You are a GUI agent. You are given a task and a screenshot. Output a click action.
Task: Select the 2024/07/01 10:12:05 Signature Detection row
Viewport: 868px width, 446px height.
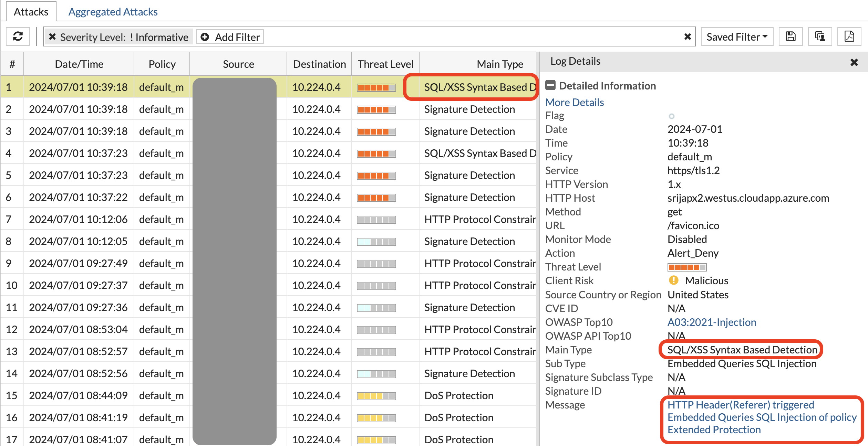coord(268,241)
